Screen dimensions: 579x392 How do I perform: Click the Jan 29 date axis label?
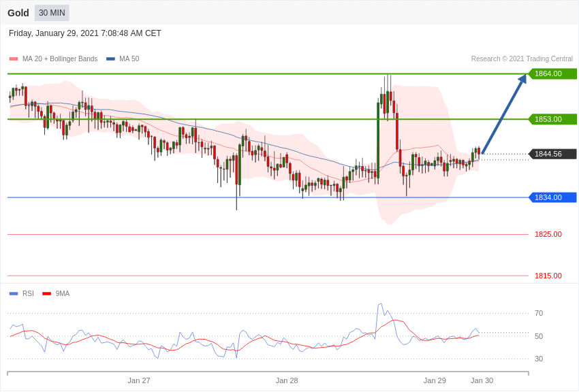coord(435,380)
